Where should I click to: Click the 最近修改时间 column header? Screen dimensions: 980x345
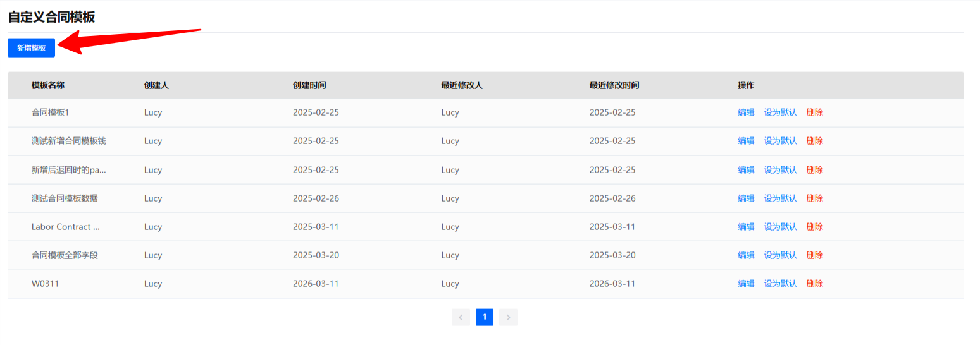614,85
